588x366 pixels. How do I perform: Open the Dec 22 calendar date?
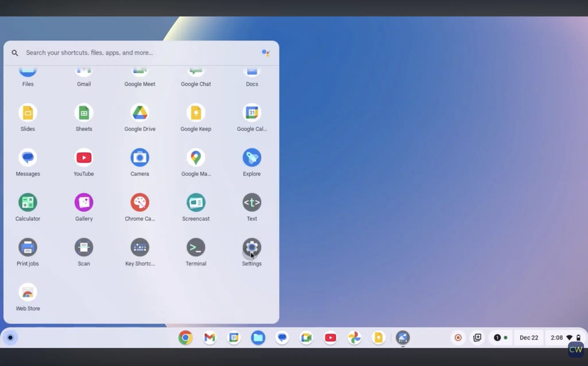[529, 338]
